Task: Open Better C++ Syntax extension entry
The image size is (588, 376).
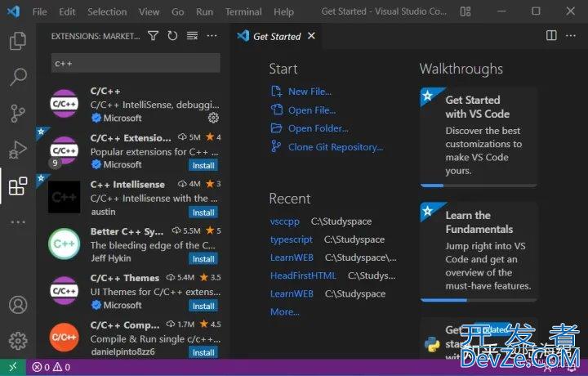Action: (x=133, y=244)
